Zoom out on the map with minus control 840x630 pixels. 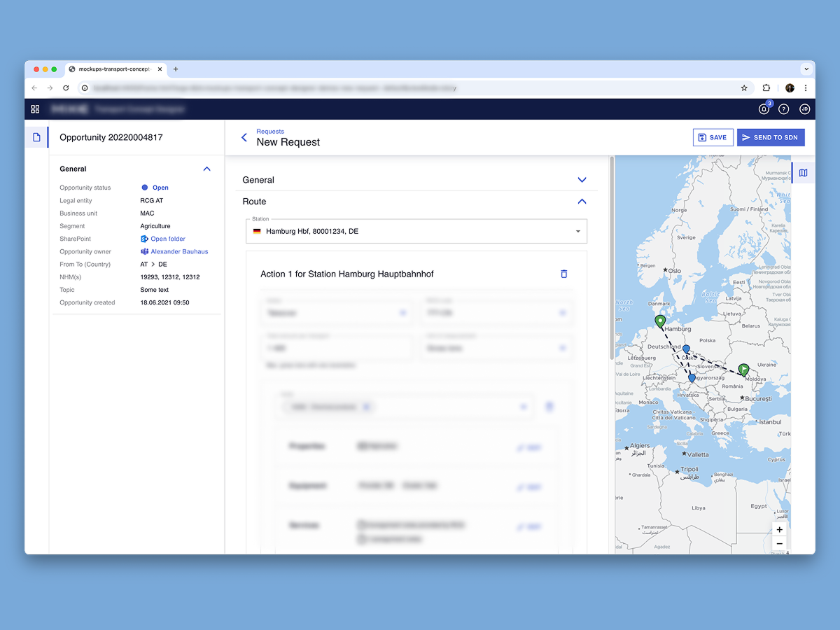click(779, 542)
